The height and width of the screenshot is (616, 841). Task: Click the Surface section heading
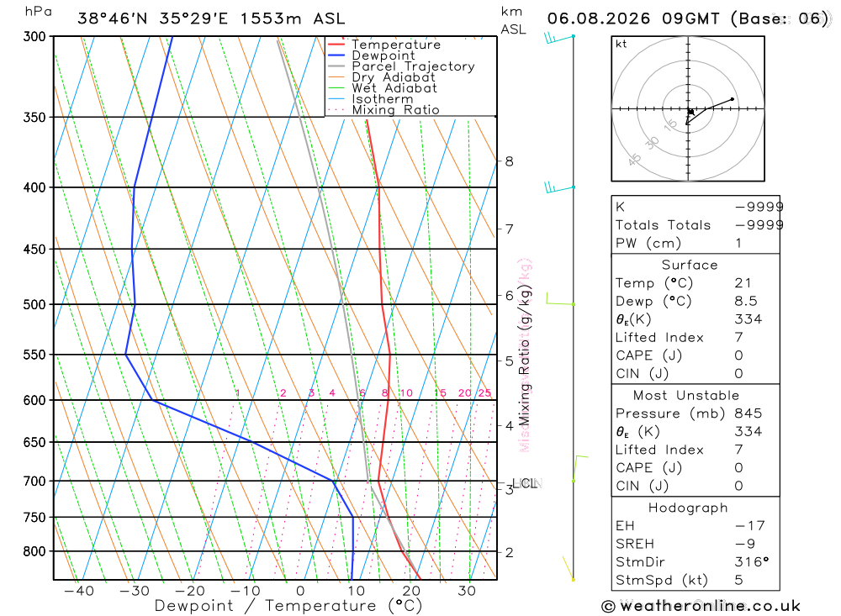(x=690, y=265)
